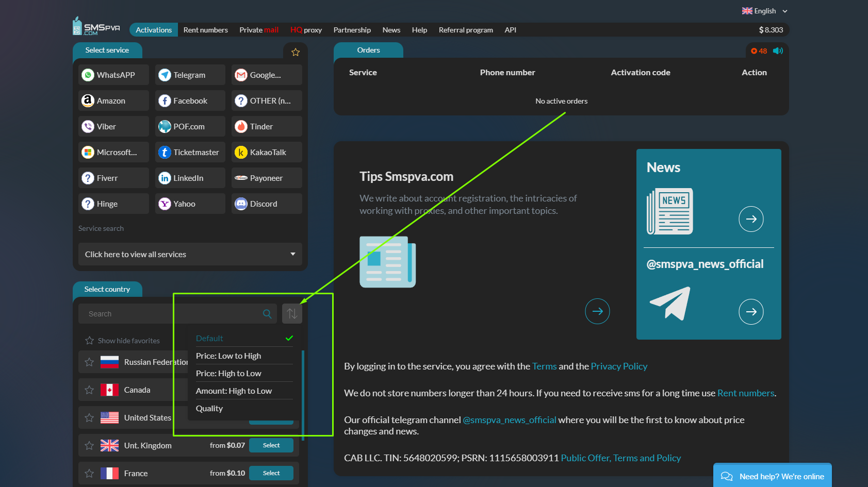
Task: Open the English language dropdown
Action: [x=765, y=11]
